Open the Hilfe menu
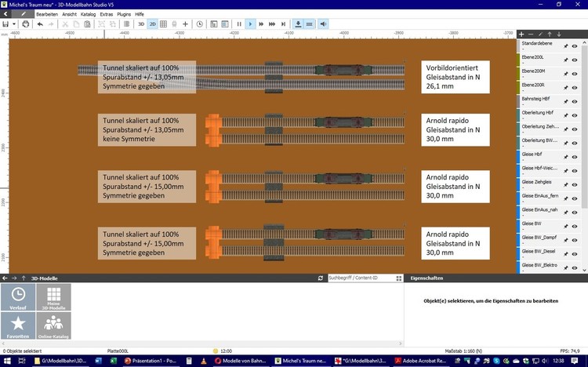The width and height of the screenshot is (588, 367). [x=140, y=14]
